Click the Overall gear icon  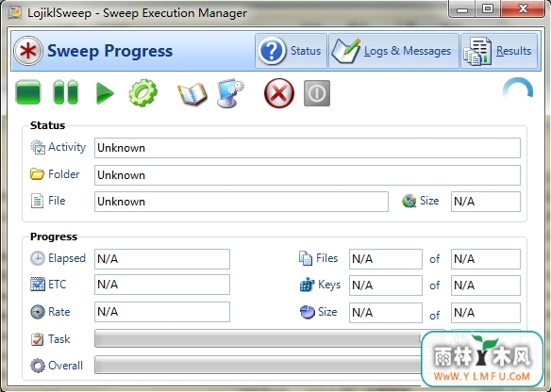(x=38, y=366)
